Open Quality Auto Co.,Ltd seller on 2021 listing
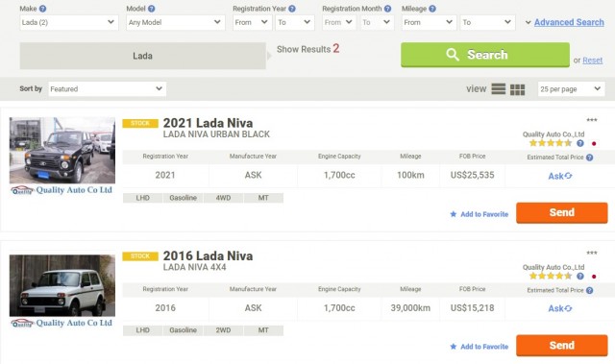Viewport: 615px width, 364px height. 553,134
